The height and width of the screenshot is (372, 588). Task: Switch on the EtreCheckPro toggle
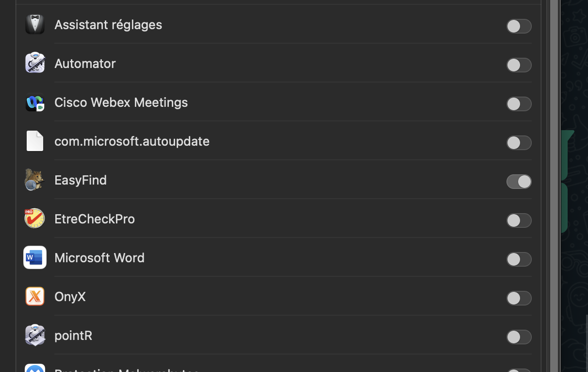tap(519, 220)
